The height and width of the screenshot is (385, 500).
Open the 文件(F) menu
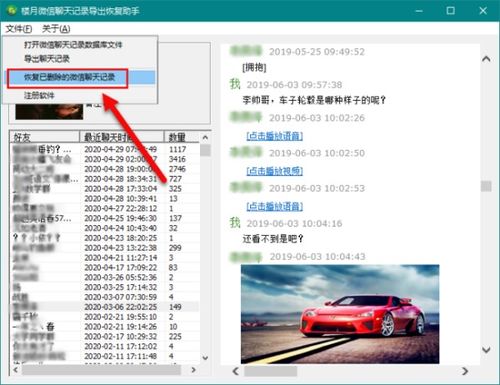19,29
